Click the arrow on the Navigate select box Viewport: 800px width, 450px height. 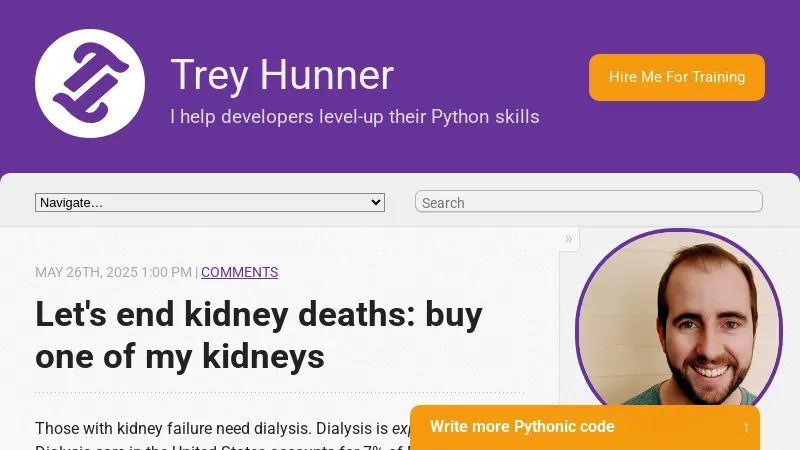pos(376,202)
